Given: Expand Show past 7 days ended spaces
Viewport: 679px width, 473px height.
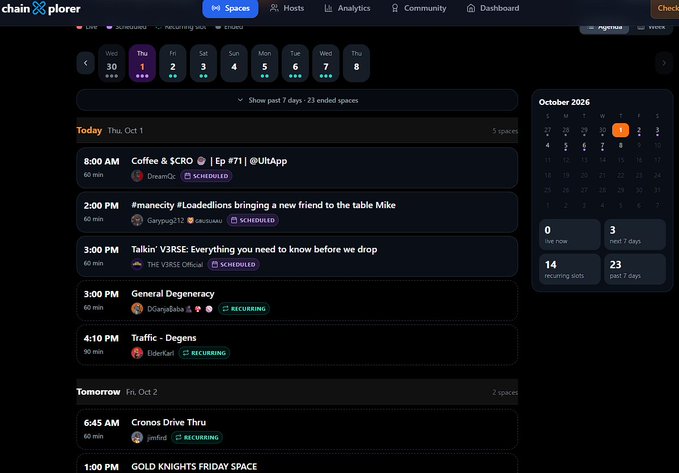Looking at the screenshot, I should [297, 100].
